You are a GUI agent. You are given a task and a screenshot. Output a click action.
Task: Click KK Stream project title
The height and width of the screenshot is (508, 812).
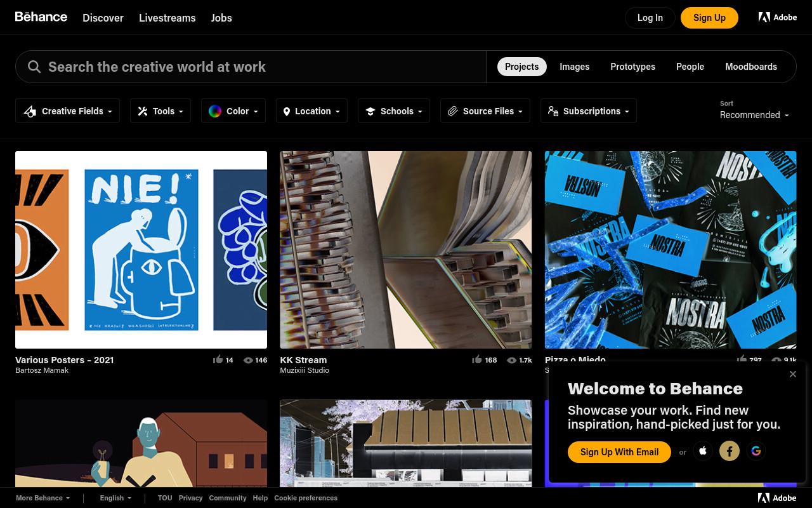(x=303, y=359)
